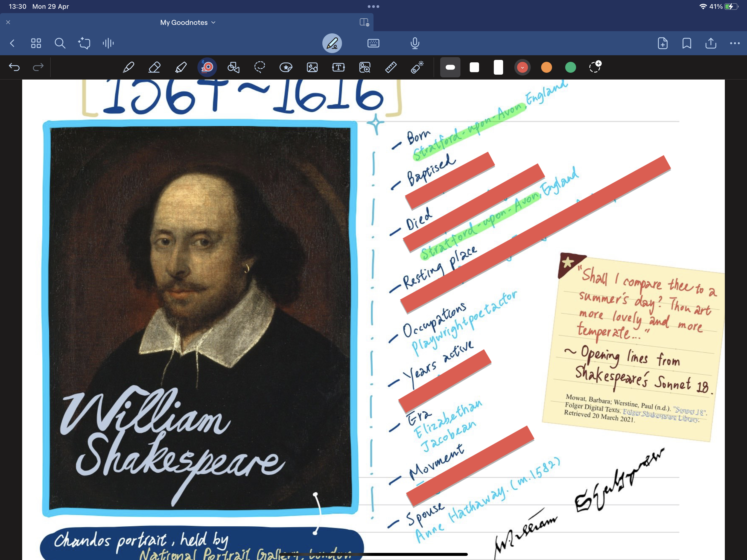Open the Stickers elements tool
The image size is (747, 560).
click(x=286, y=67)
